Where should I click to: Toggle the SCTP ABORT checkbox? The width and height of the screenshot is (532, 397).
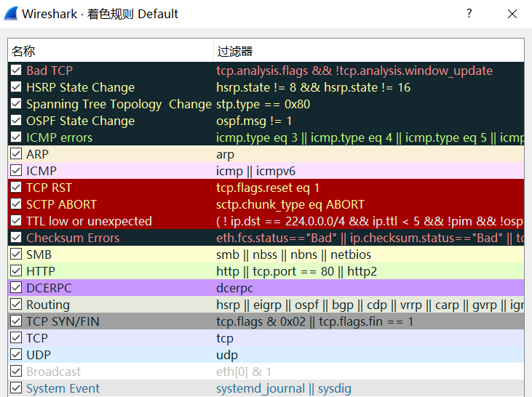pyautogui.click(x=16, y=204)
